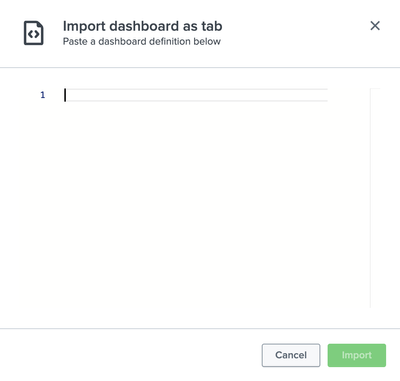Click the Import button

click(x=357, y=355)
